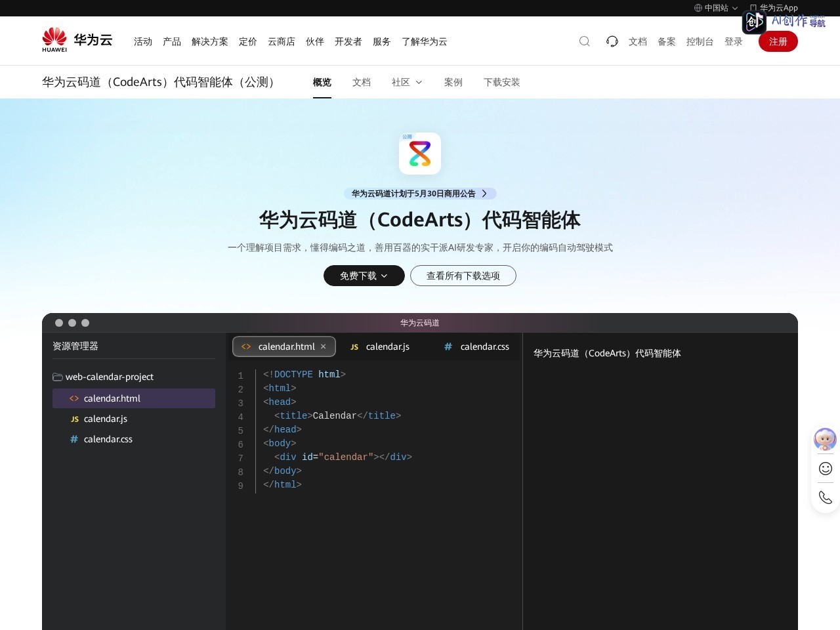Switch to the 概览 tab
The height and width of the screenshot is (630, 840).
[322, 82]
